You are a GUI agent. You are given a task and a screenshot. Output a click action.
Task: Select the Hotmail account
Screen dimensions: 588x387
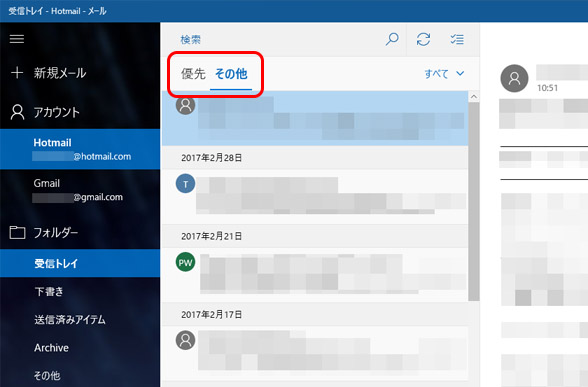pos(80,149)
